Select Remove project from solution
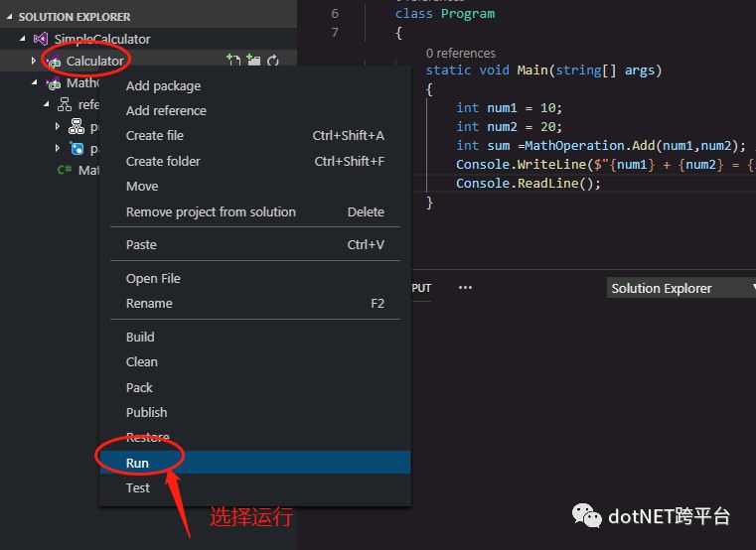This screenshot has height=550, width=756. click(255, 212)
